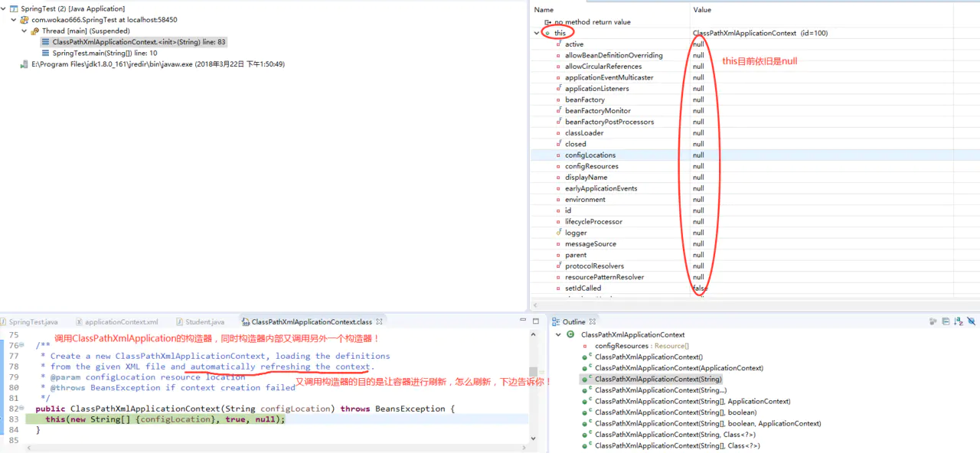This screenshot has width=980, height=453.
Task: Select lifecycleProcessor variable row
Action: click(593, 222)
